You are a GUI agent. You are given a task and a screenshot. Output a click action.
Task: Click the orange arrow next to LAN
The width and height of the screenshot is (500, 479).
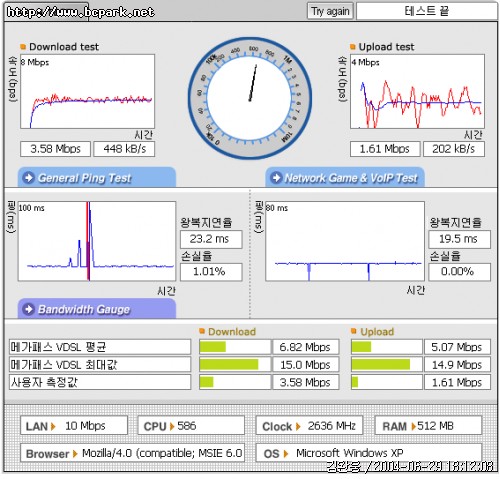coord(53,426)
